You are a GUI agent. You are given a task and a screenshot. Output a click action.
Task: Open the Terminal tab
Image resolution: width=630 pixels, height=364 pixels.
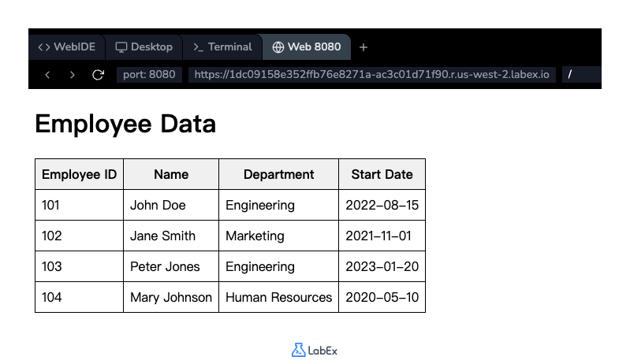click(x=222, y=47)
